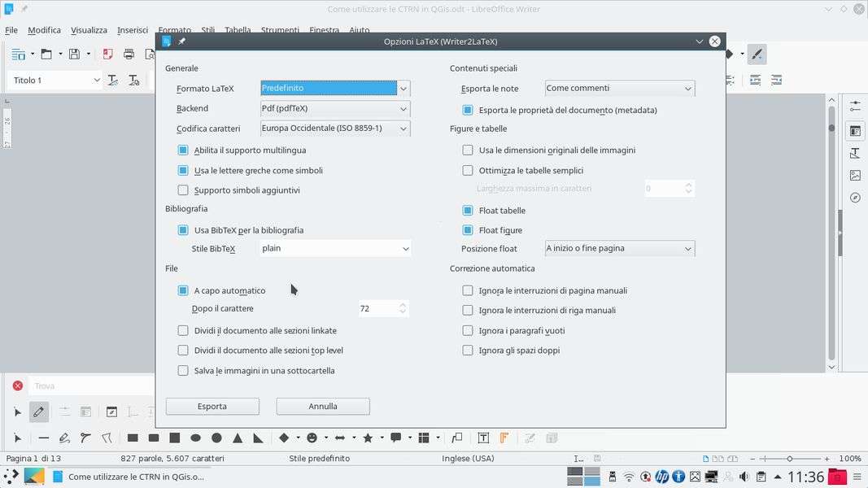Image resolution: width=868 pixels, height=488 pixels.
Task: Click the Annulla button
Action: pyautogui.click(x=323, y=406)
